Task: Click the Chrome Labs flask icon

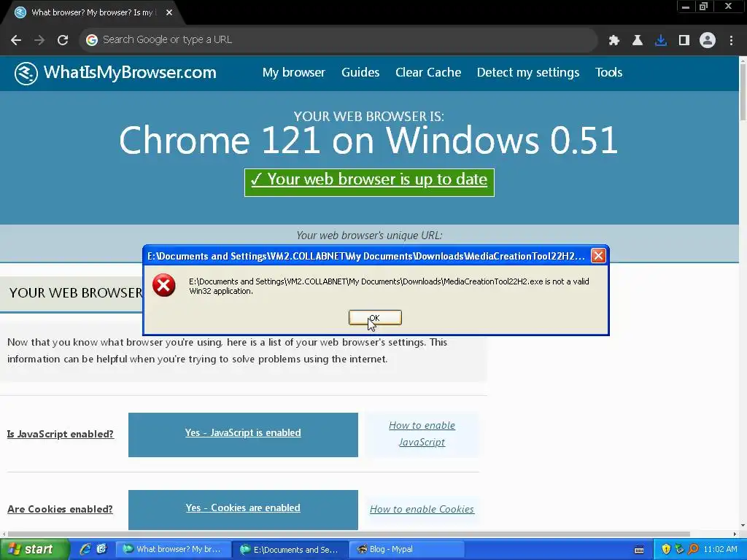Action: [x=638, y=40]
